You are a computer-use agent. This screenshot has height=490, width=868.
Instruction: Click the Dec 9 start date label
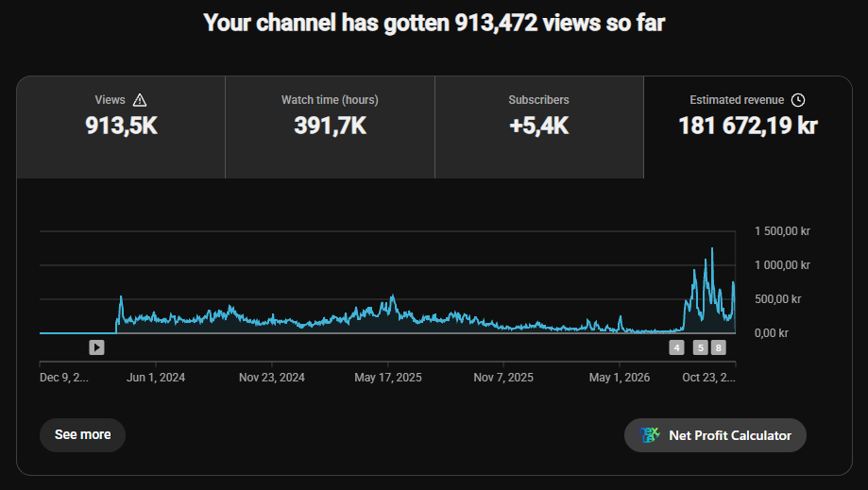(x=63, y=378)
